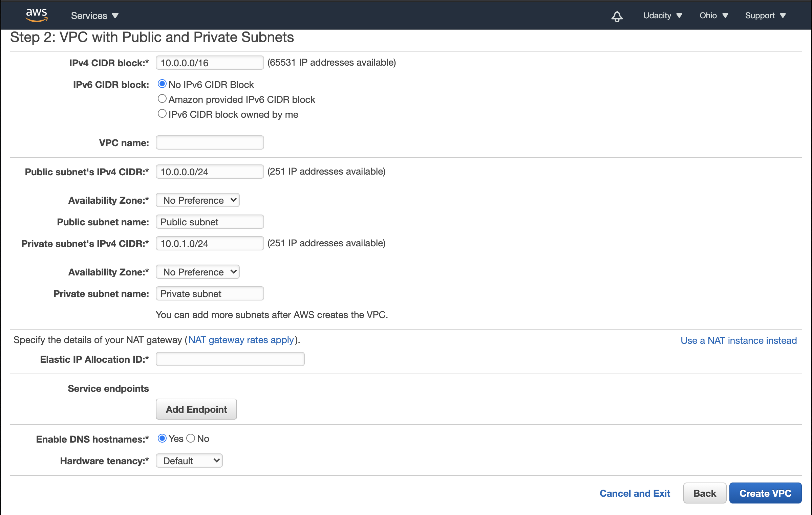812x515 pixels.
Task: Expand the Ohio region selector
Action: tap(713, 16)
